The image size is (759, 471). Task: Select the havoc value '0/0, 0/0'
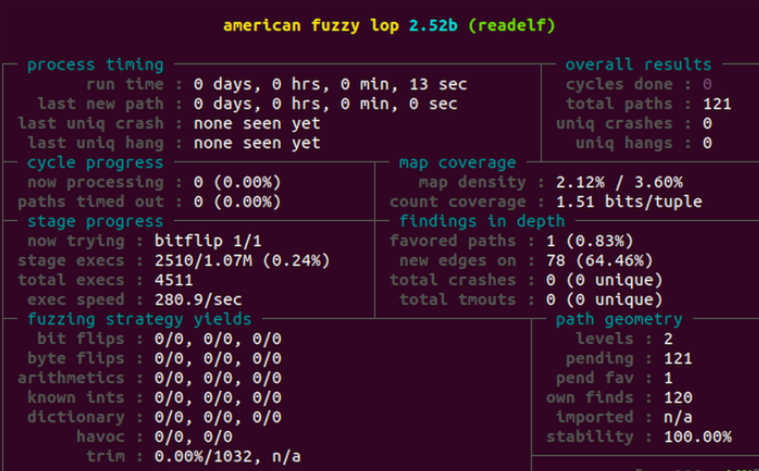(194, 437)
